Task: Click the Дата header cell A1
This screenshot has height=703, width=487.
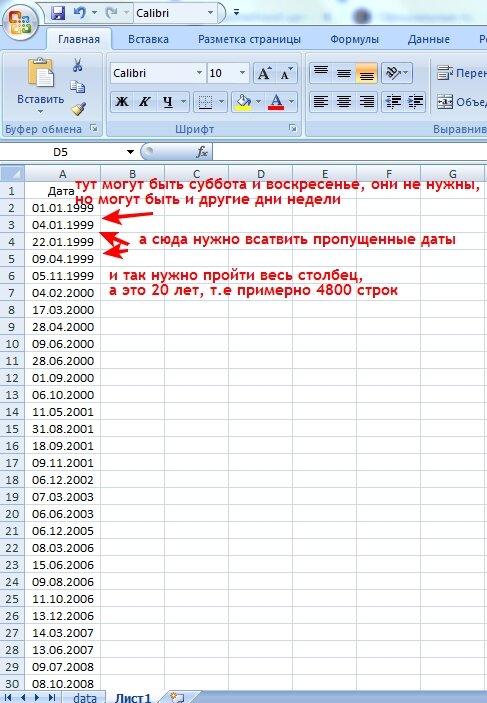Action: pos(62,191)
